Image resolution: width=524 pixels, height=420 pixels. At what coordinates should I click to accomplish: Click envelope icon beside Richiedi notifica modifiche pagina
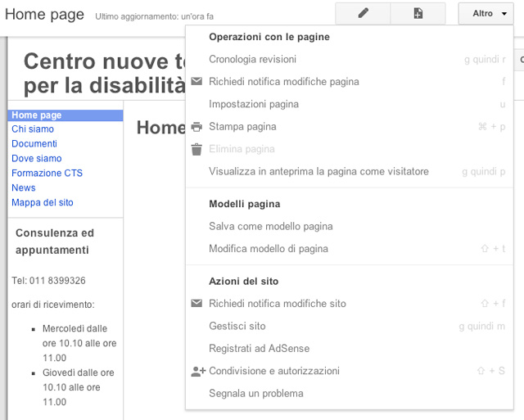196,82
